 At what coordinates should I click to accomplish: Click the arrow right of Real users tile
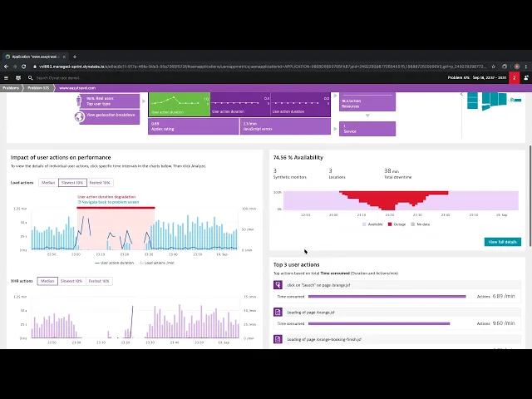click(144, 101)
